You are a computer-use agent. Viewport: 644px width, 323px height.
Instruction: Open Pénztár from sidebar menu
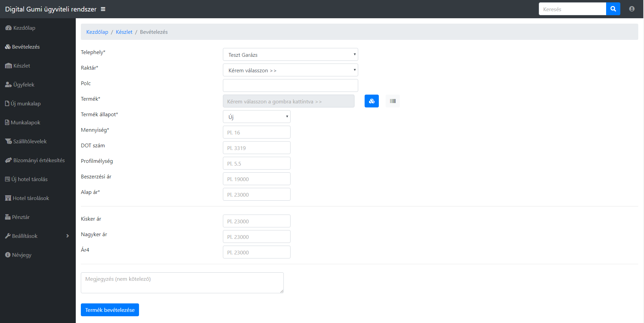point(21,217)
